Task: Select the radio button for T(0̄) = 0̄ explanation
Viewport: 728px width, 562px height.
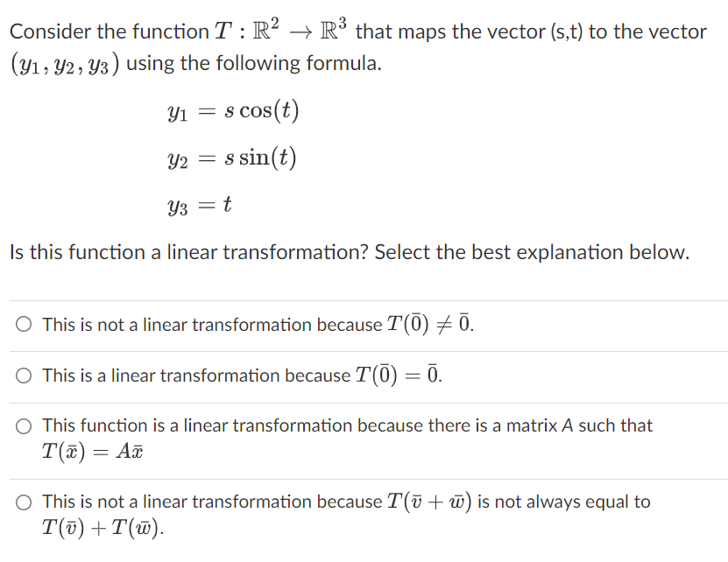Action: pyautogui.click(x=24, y=375)
